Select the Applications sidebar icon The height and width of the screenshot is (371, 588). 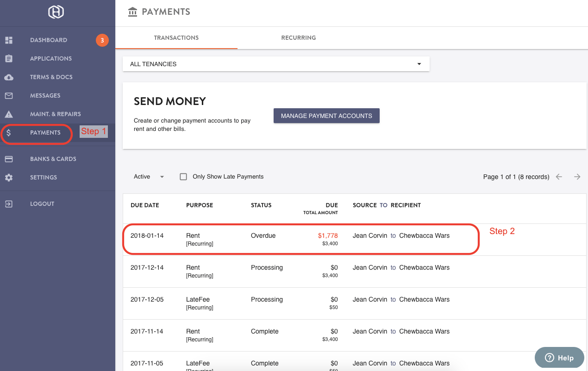click(x=8, y=58)
